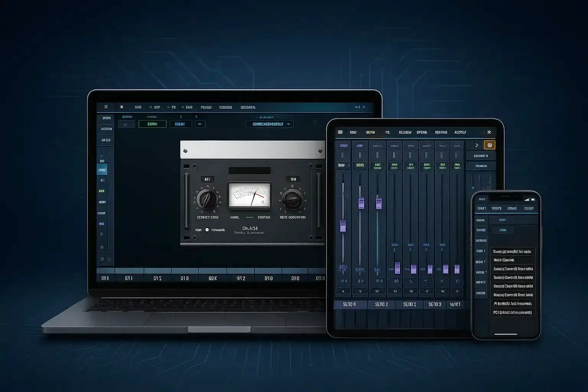Open the PEASUD menu on laptop
This screenshot has height=392, width=588.
(206, 107)
